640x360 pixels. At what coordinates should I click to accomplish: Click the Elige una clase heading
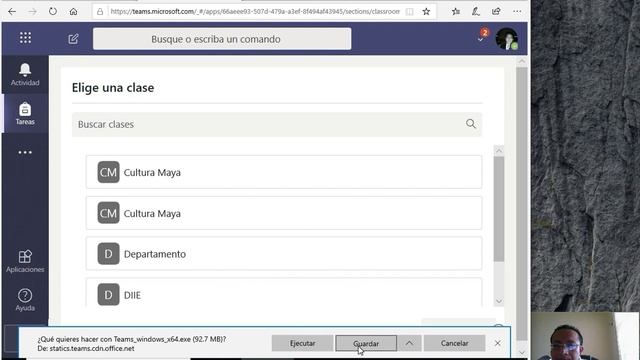113,88
